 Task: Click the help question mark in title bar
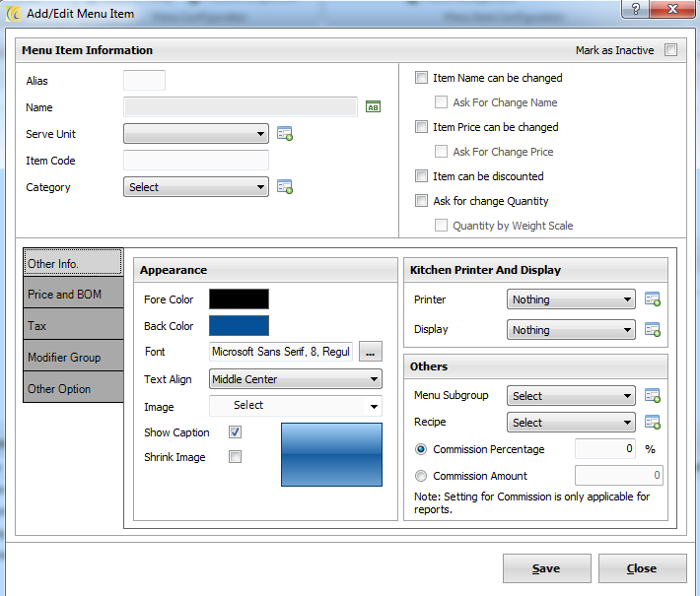pyautogui.click(x=636, y=9)
